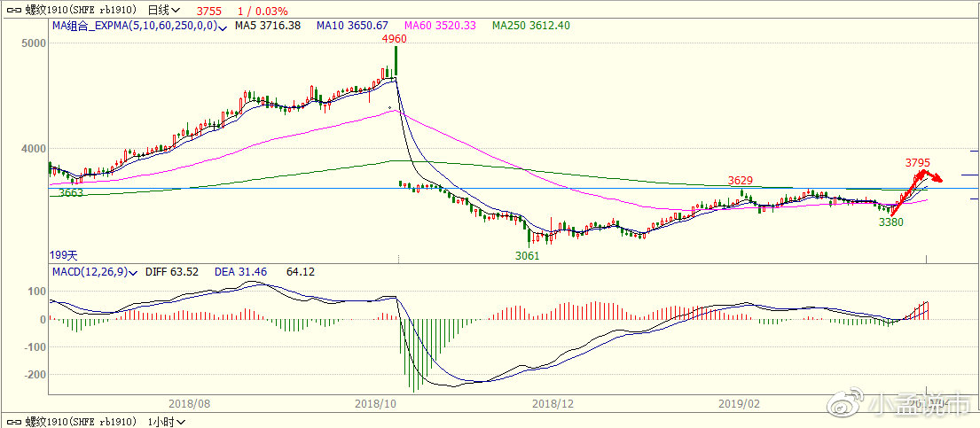Click the change value 1 / 0.03%
Screen dimensions: 980x428
[x=263, y=12]
